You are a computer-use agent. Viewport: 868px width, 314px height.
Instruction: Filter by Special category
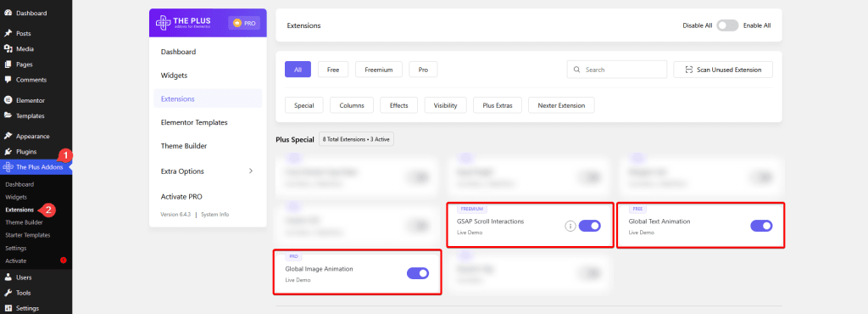(304, 105)
